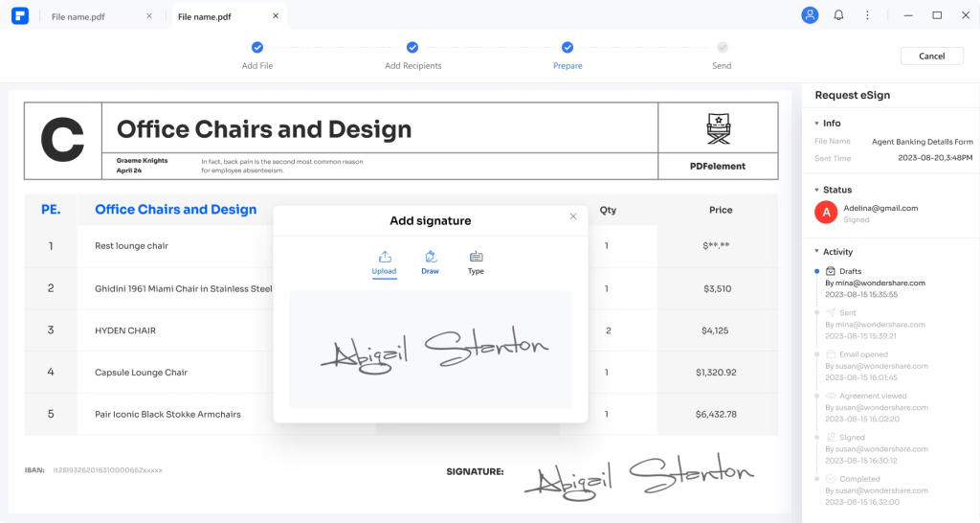The height and width of the screenshot is (523, 980).
Task: Click the Send step indicator
Action: 722,47
